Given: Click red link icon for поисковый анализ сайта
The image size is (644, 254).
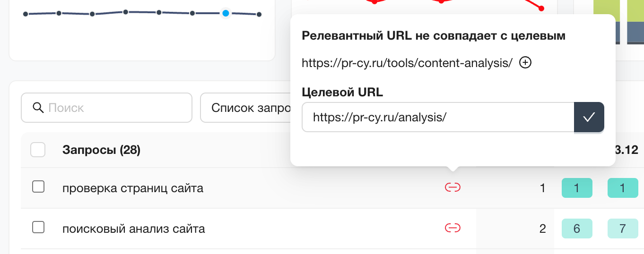Looking at the screenshot, I should [x=453, y=229].
